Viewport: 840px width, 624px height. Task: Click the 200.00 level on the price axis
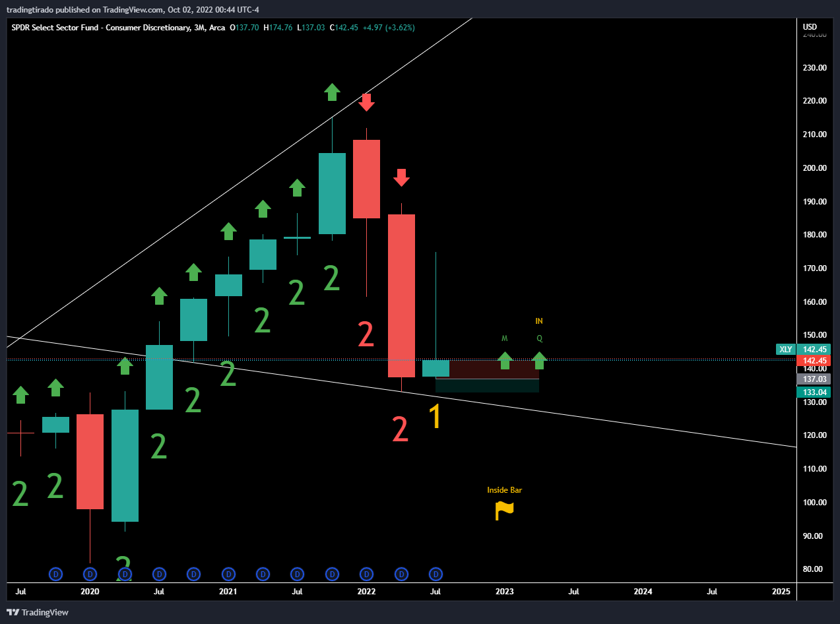point(814,168)
